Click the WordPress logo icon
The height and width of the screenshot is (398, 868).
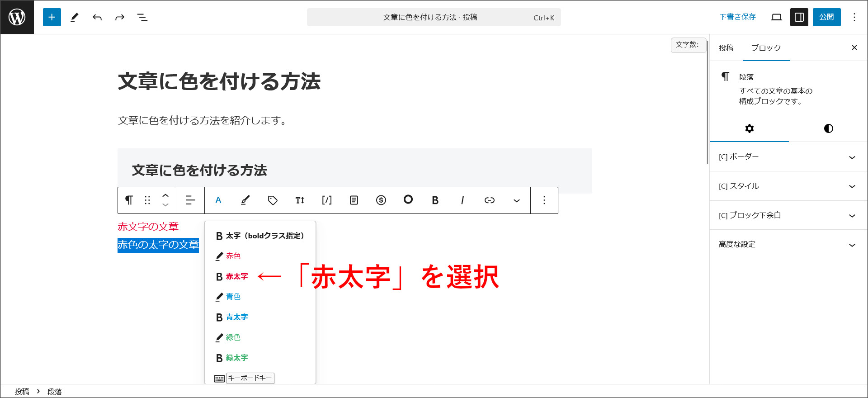(17, 17)
